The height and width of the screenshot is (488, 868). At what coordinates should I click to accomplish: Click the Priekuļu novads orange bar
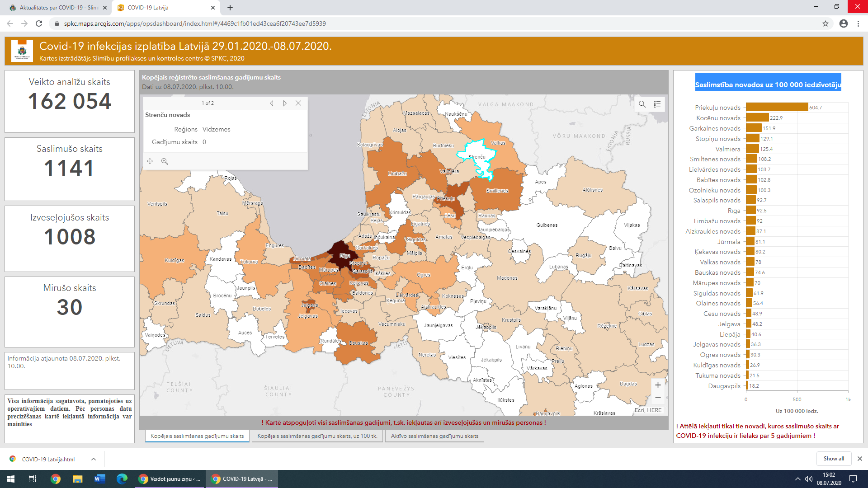(776, 107)
